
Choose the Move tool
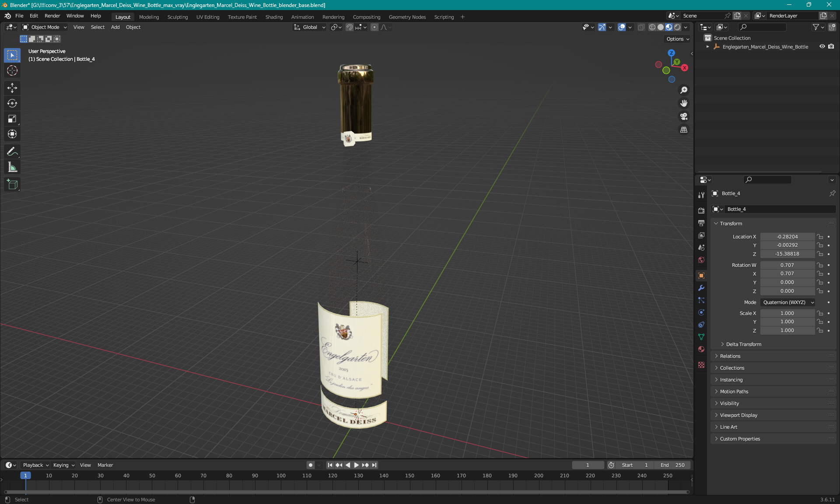(x=12, y=88)
